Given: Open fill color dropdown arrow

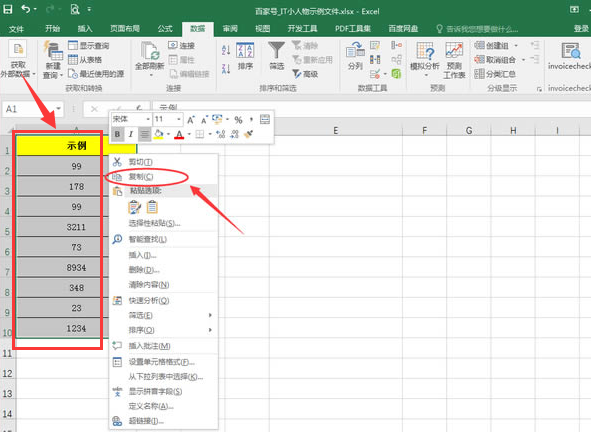Looking at the screenshot, I should point(168,134).
